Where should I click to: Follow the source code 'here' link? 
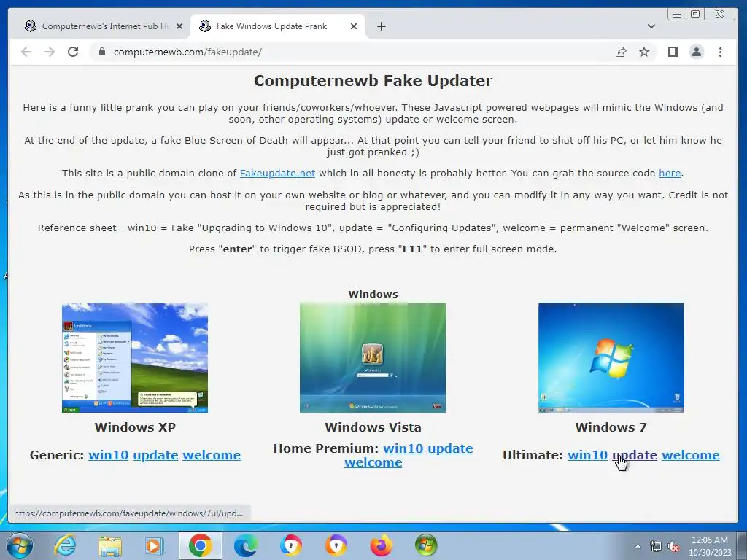pyautogui.click(x=670, y=174)
